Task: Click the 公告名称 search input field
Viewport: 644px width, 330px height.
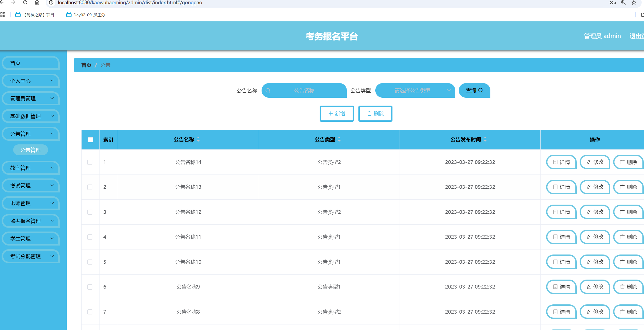Action: [x=304, y=91]
